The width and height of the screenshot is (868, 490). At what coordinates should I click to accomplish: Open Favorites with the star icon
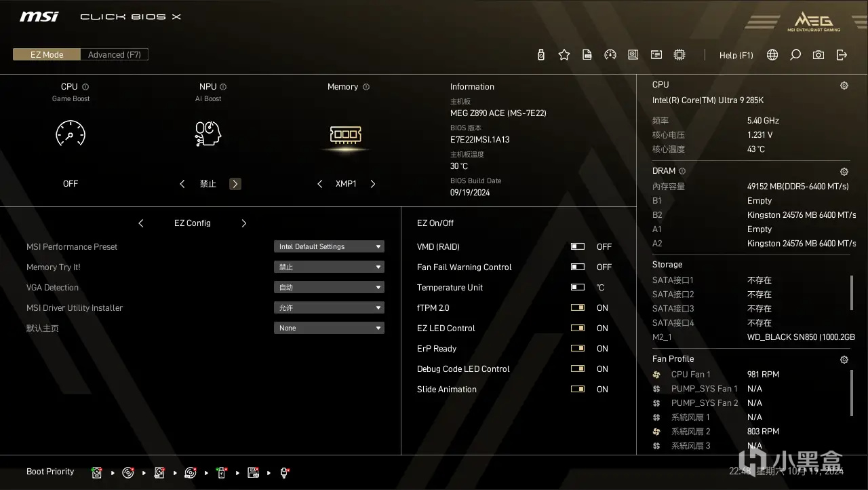point(564,55)
